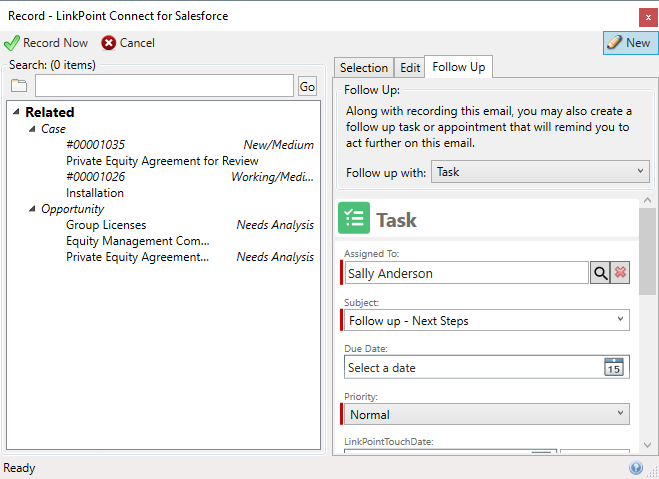Switch to the Edit tab
This screenshot has height=479, width=659.
click(410, 68)
